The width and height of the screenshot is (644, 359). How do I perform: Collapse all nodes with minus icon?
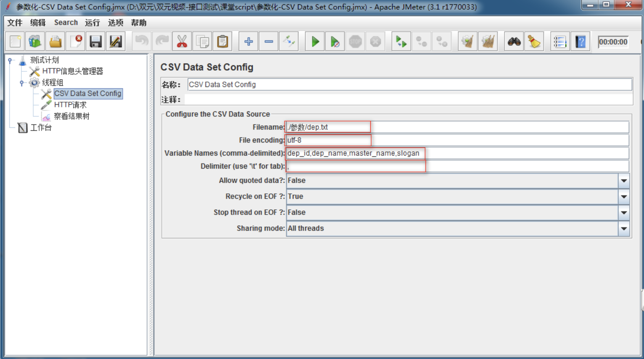point(269,42)
